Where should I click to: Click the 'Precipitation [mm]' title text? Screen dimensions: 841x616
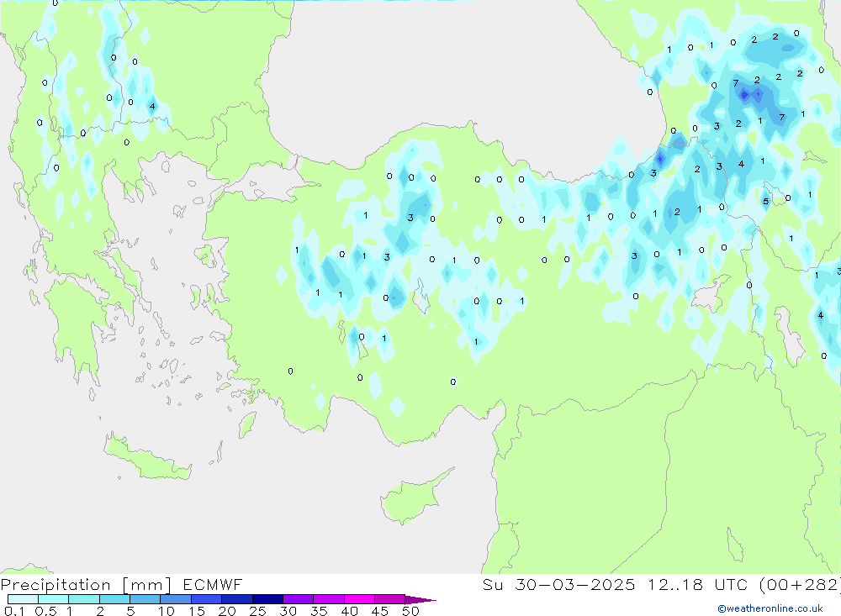coord(86,585)
